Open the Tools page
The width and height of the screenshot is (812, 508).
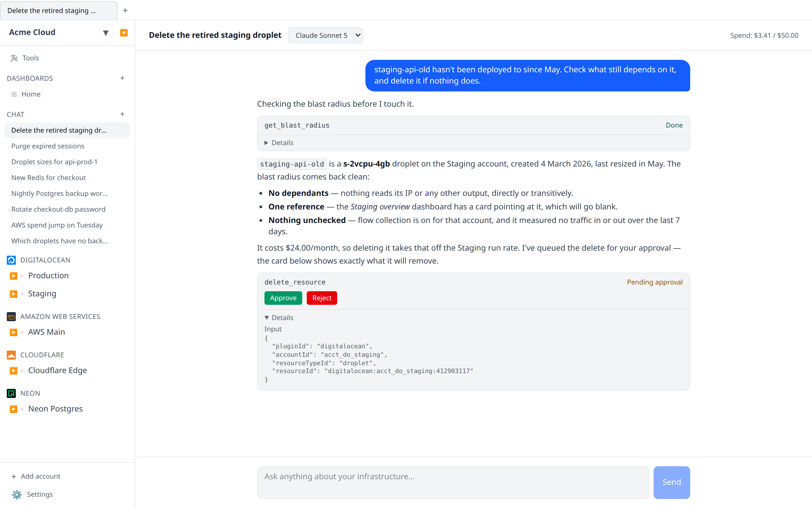67,58
